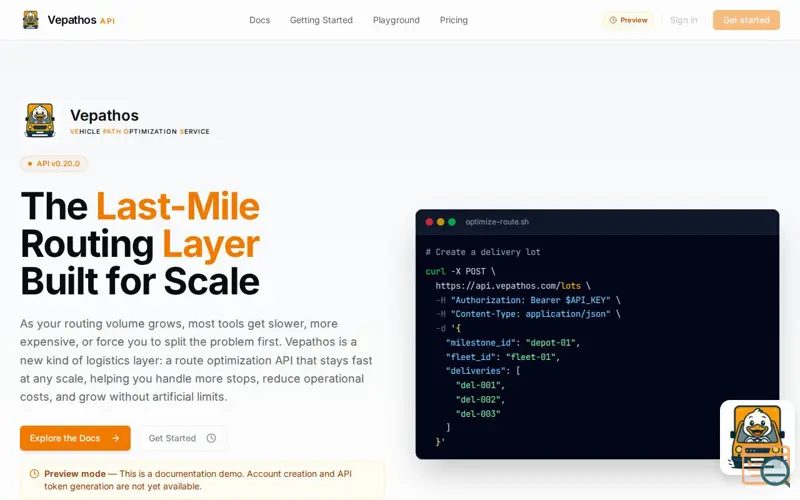Open the Pricing nav item
The height and width of the screenshot is (500, 800).
[x=454, y=20]
